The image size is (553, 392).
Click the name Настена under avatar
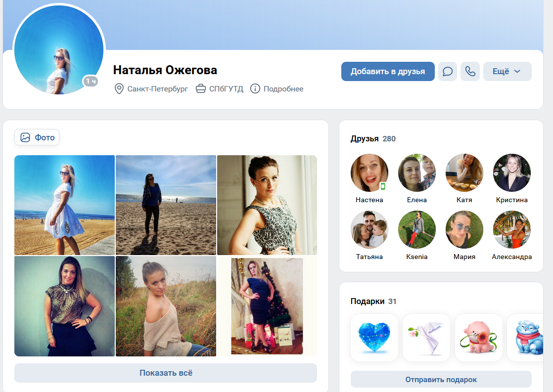[x=369, y=200]
